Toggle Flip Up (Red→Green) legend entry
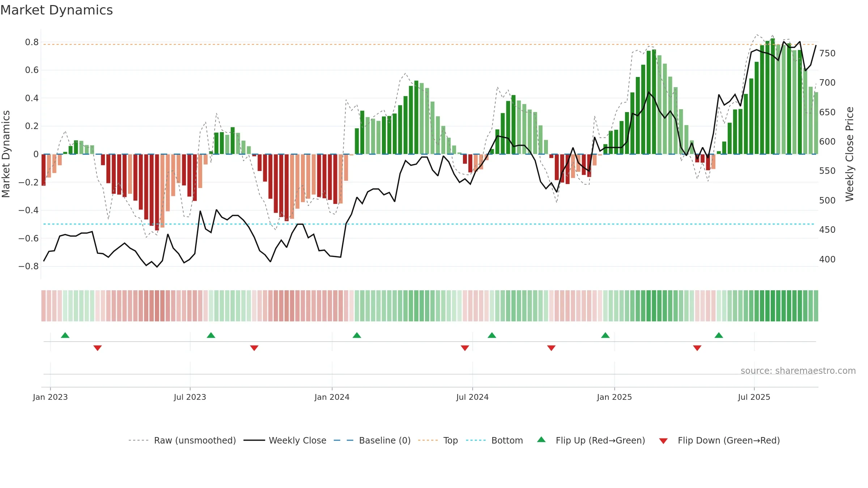 point(591,440)
